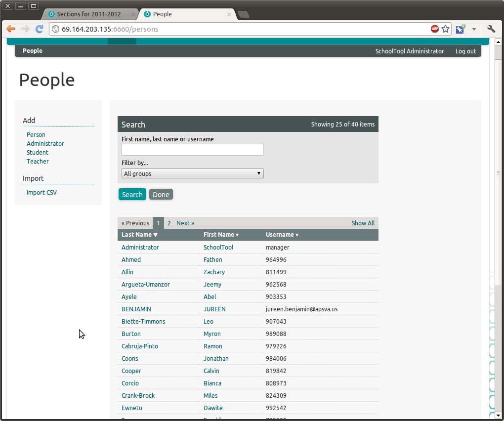The height and width of the screenshot is (421, 504).
Task: Click the browser back arrow
Action: 11,29
